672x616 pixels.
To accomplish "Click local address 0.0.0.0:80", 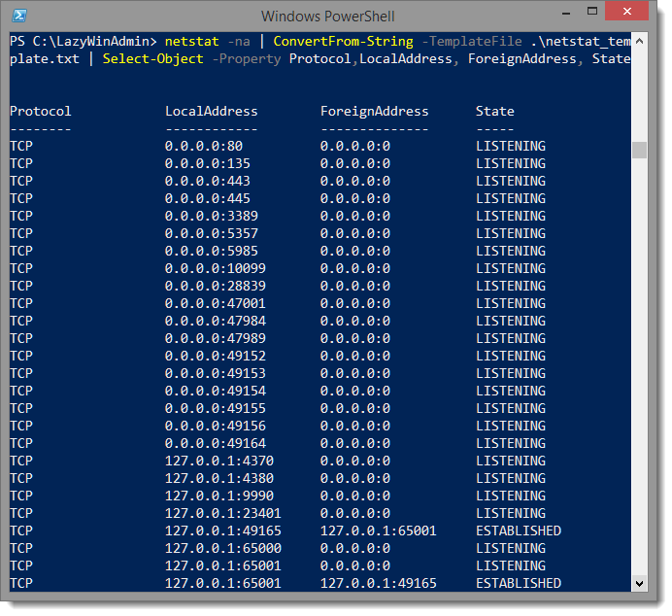I will (204, 146).
